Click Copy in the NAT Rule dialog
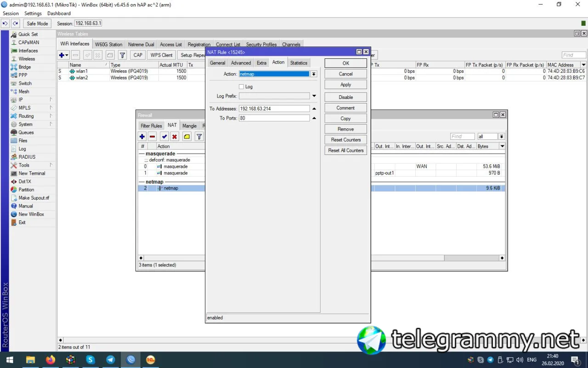Screen dimensions: 588x368 (x=346, y=118)
